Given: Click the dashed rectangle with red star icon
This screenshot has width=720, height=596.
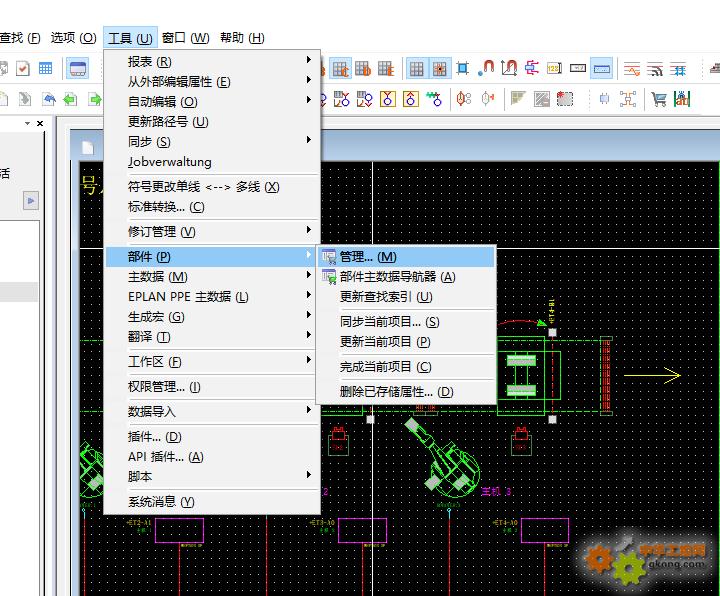Looking at the screenshot, I should coord(565,99).
